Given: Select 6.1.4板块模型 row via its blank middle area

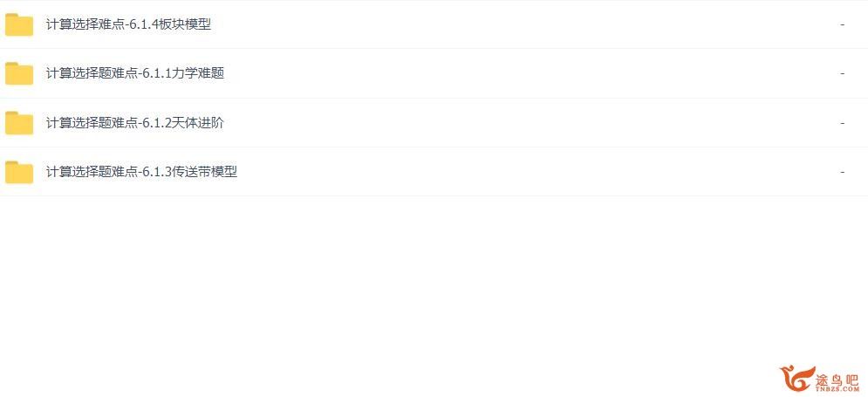Looking at the screenshot, I should [498, 24].
